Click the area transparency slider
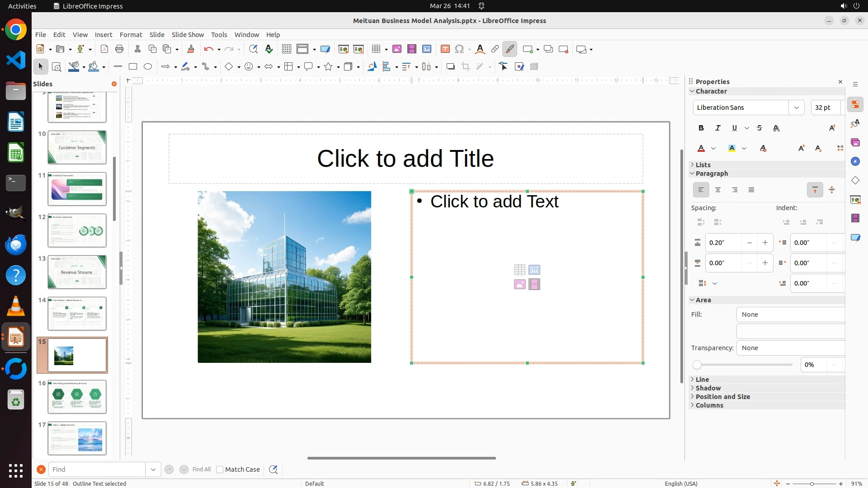 [x=744, y=365]
